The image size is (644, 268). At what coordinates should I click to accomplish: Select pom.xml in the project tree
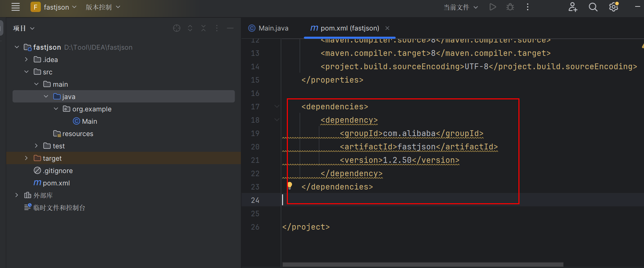click(x=52, y=183)
